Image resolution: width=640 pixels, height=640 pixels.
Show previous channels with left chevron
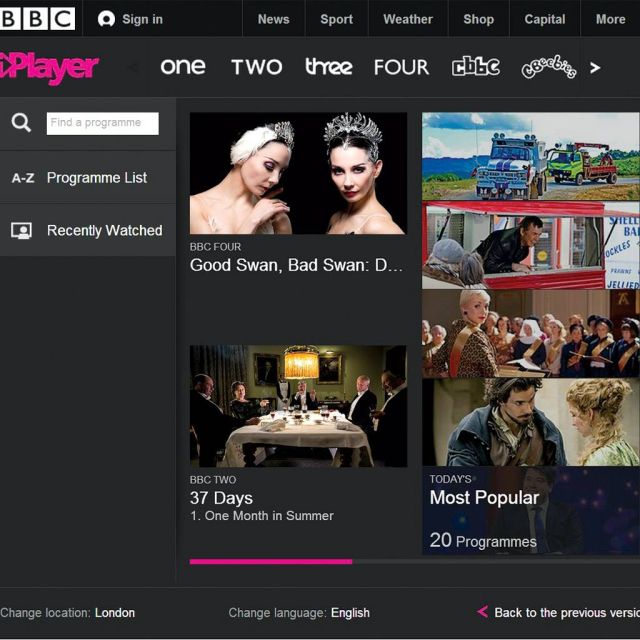pos(133,67)
